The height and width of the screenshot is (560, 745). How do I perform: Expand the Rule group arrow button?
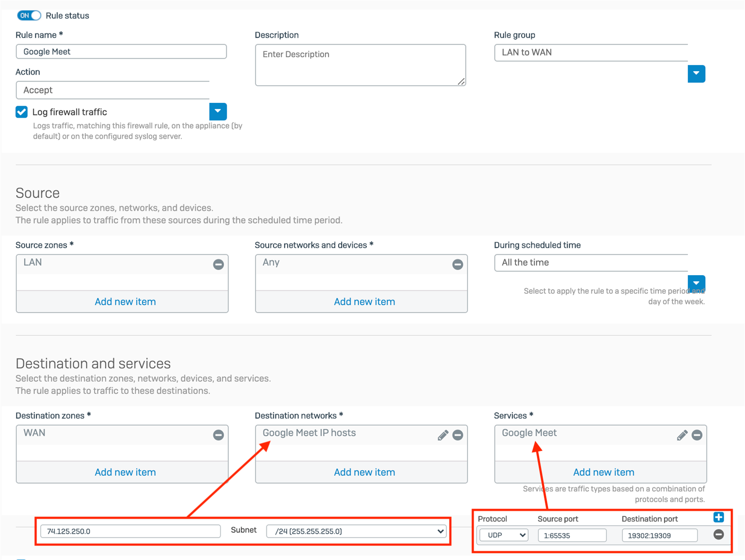(x=696, y=74)
